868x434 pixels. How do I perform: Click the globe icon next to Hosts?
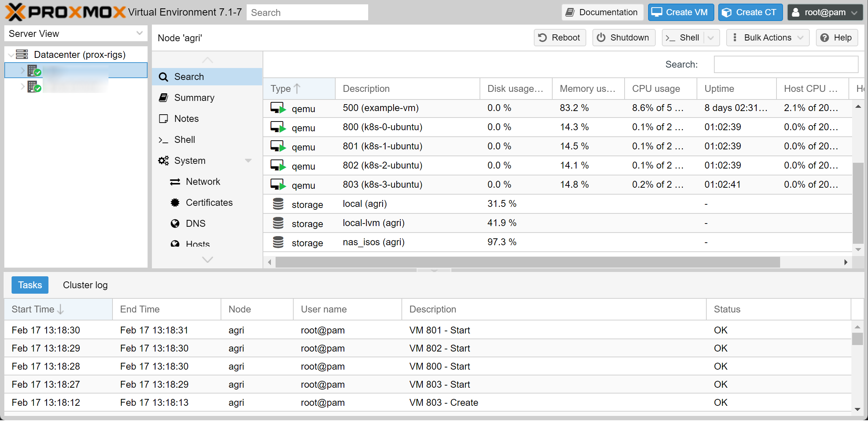[175, 244]
